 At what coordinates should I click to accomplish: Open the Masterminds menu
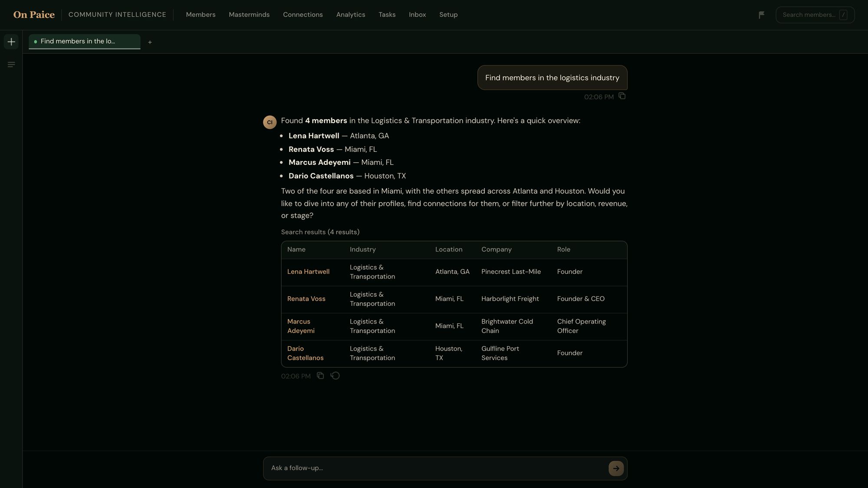(x=249, y=15)
